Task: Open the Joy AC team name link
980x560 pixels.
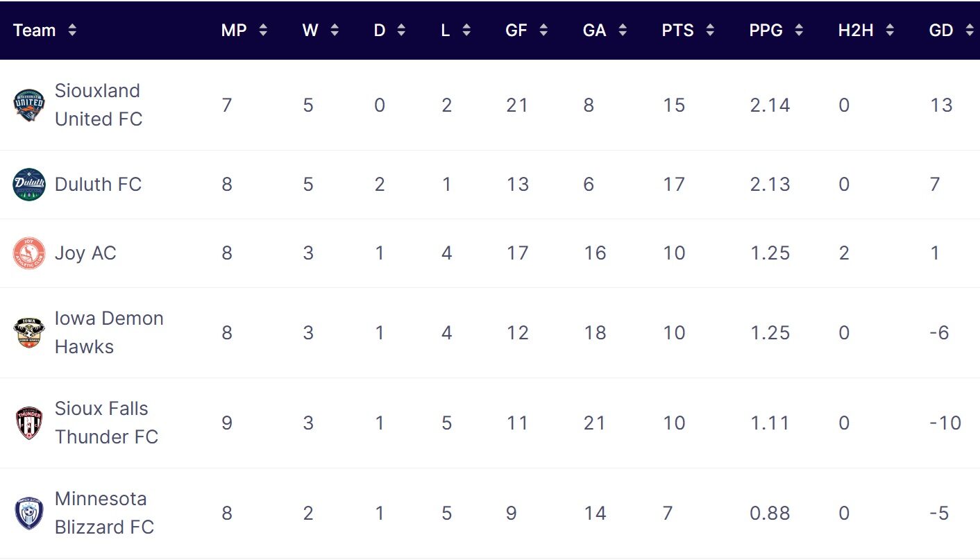Action: point(85,253)
